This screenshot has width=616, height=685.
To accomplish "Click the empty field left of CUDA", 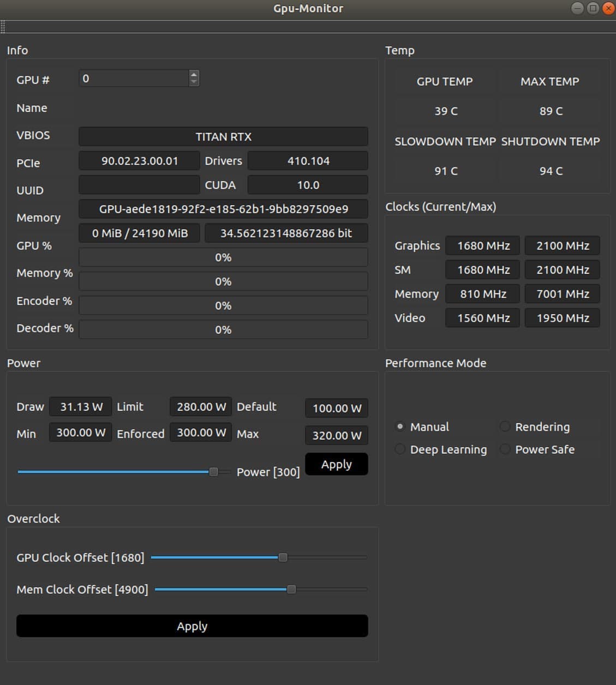I will tap(139, 185).
